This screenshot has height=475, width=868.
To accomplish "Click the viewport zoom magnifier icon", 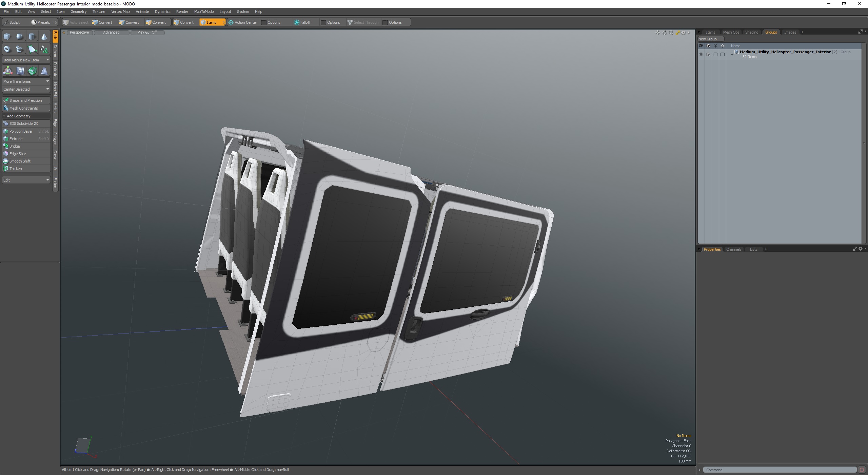I will (671, 33).
